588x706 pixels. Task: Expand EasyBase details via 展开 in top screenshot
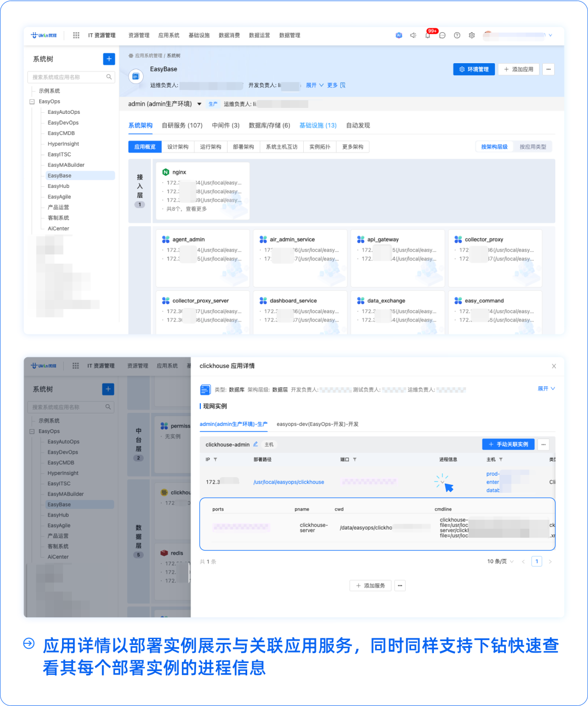click(315, 86)
